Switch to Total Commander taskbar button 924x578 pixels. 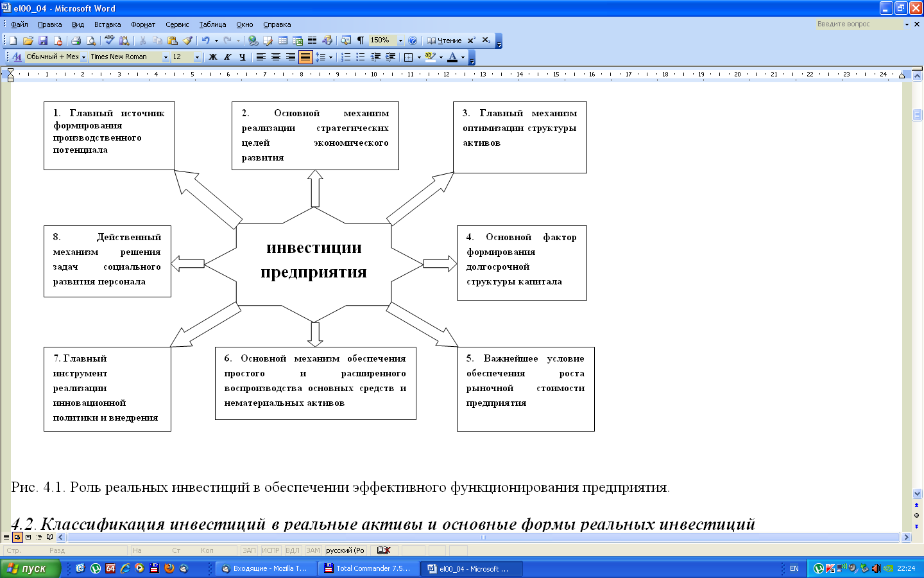point(368,568)
